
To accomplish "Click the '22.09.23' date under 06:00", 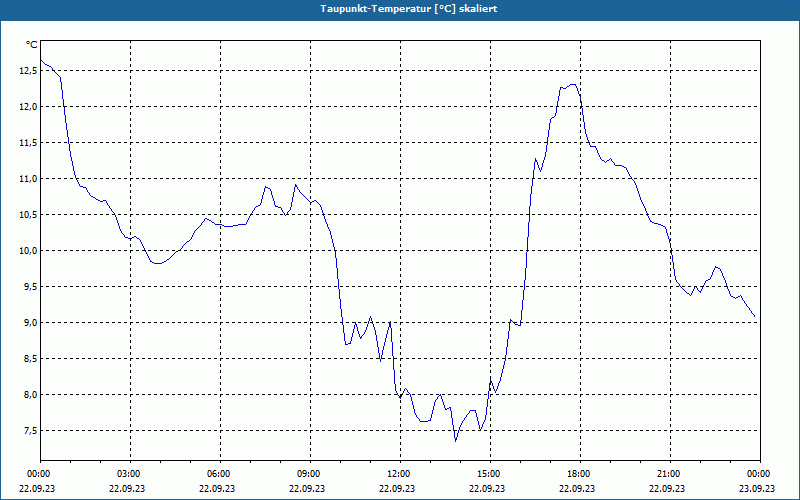I will (217, 488).
